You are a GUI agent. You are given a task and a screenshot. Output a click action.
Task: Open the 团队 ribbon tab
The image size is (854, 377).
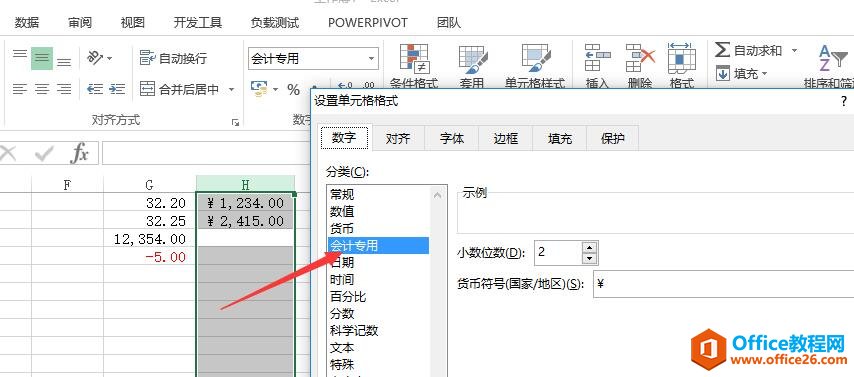(x=449, y=22)
